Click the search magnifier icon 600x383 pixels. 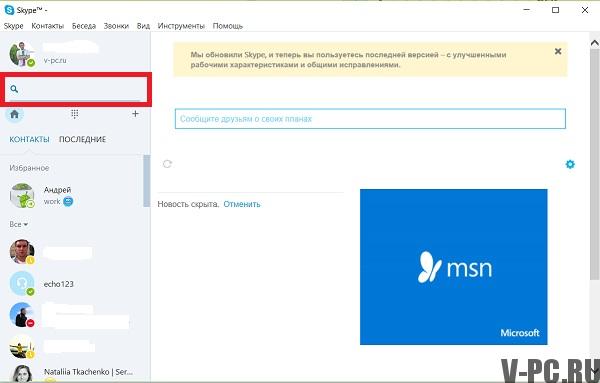pos(14,89)
